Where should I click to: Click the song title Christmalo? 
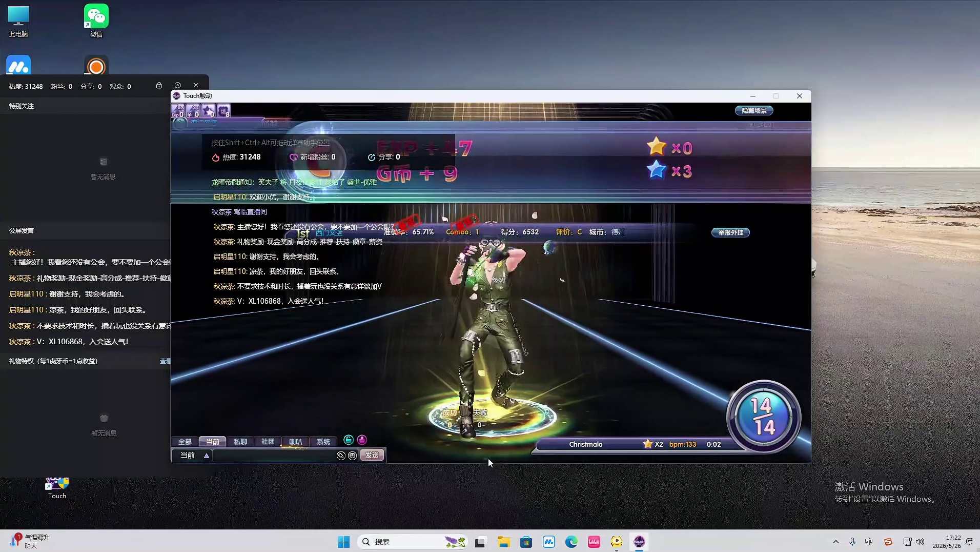click(x=586, y=444)
